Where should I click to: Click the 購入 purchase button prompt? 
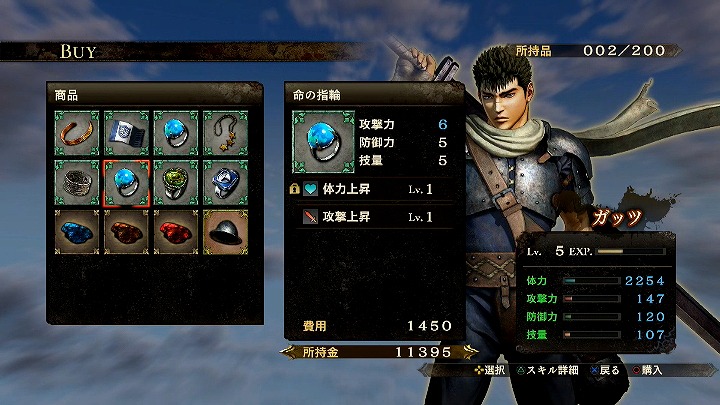pos(647,370)
